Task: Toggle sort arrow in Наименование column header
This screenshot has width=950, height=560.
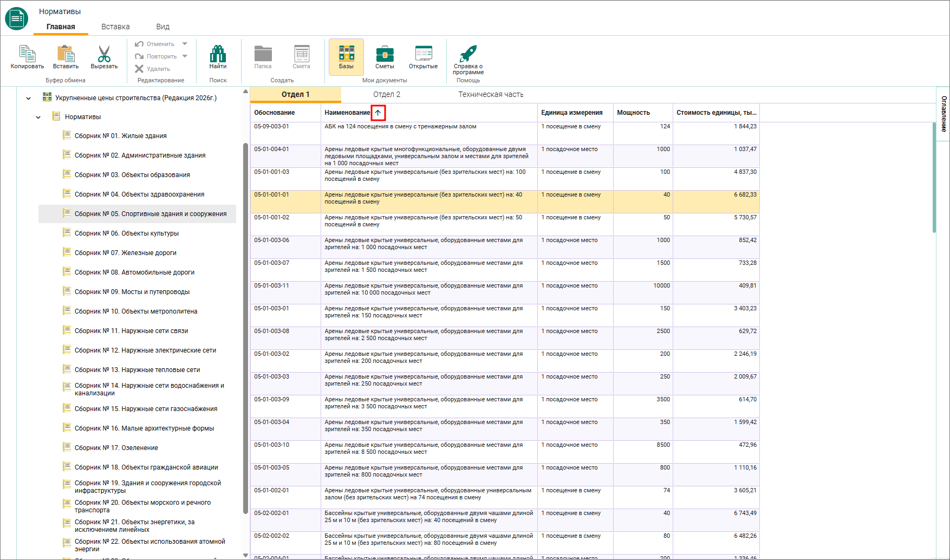Action: pos(378,113)
